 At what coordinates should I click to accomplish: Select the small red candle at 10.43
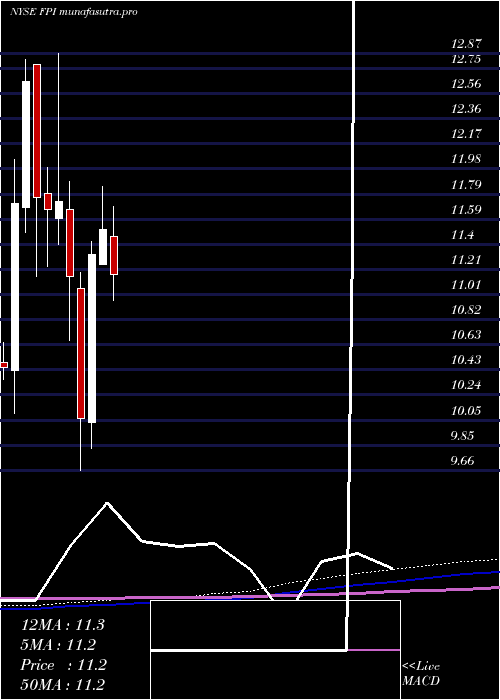(4, 365)
